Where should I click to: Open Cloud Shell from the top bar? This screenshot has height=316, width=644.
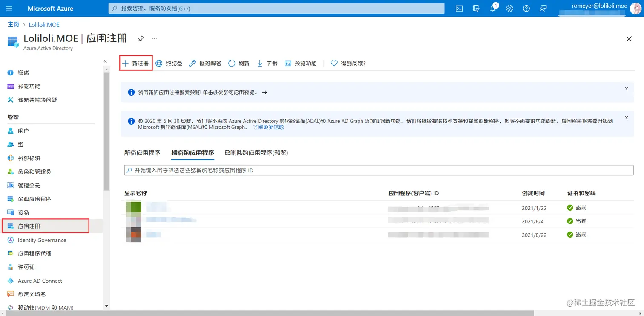click(459, 9)
